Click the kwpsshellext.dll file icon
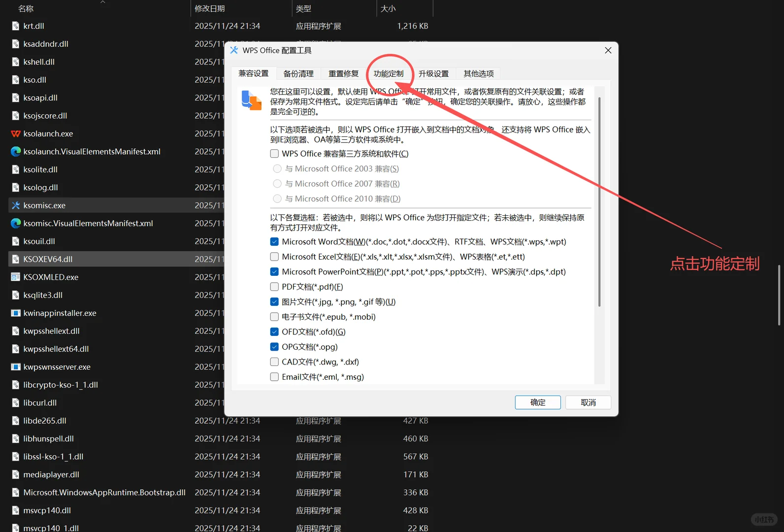Screen dimensions: 784x532 click(16, 331)
